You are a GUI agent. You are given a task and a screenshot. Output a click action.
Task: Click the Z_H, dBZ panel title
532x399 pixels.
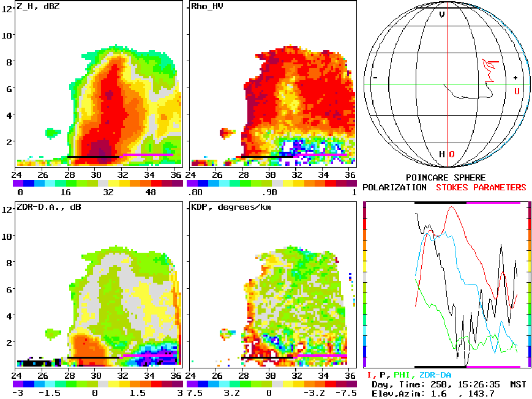click(x=38, y=6)
